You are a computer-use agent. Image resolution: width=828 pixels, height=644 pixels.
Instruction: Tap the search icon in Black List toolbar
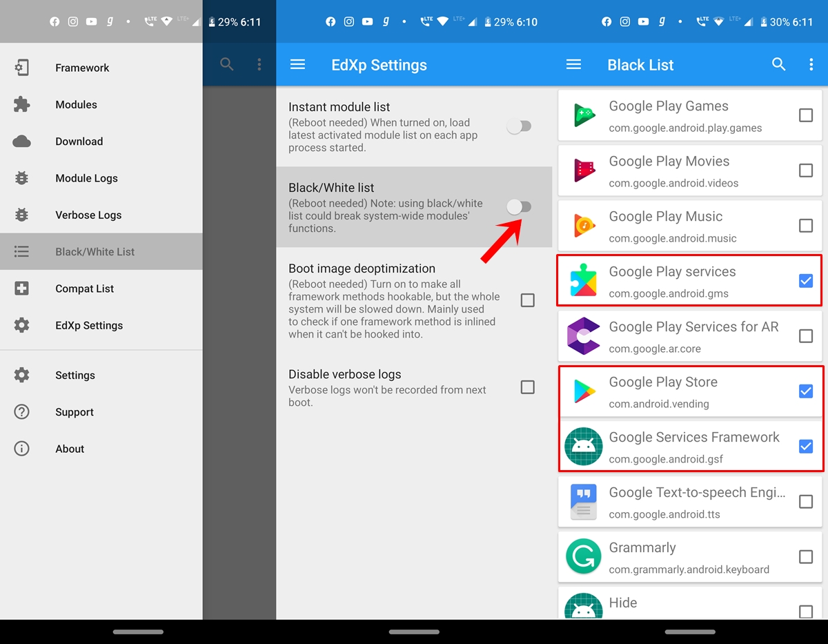tap(779, 64)
